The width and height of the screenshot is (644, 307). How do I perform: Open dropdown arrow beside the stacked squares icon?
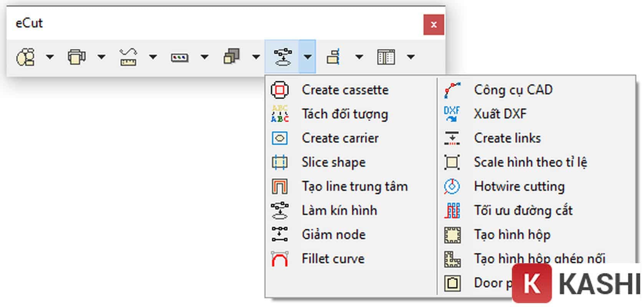[x=256, y=57]
